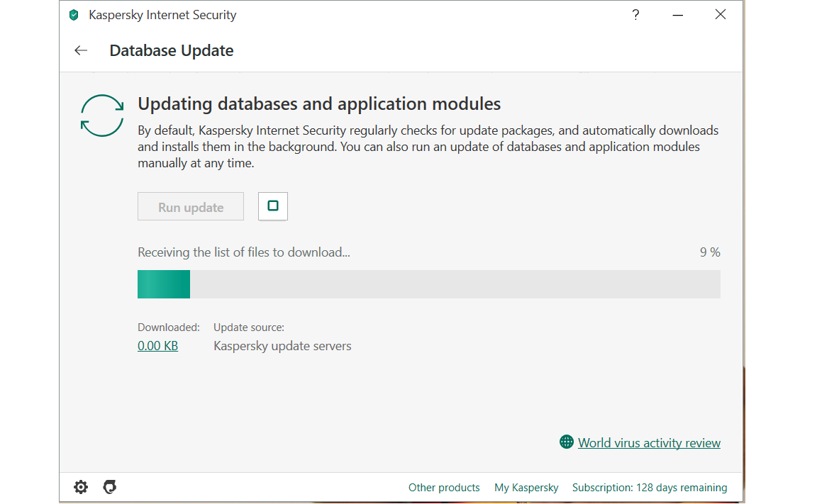The height and width of the screenshot is (504, 817).
Task: Stop the update with the square icon
Action: (x=273, y=206)
